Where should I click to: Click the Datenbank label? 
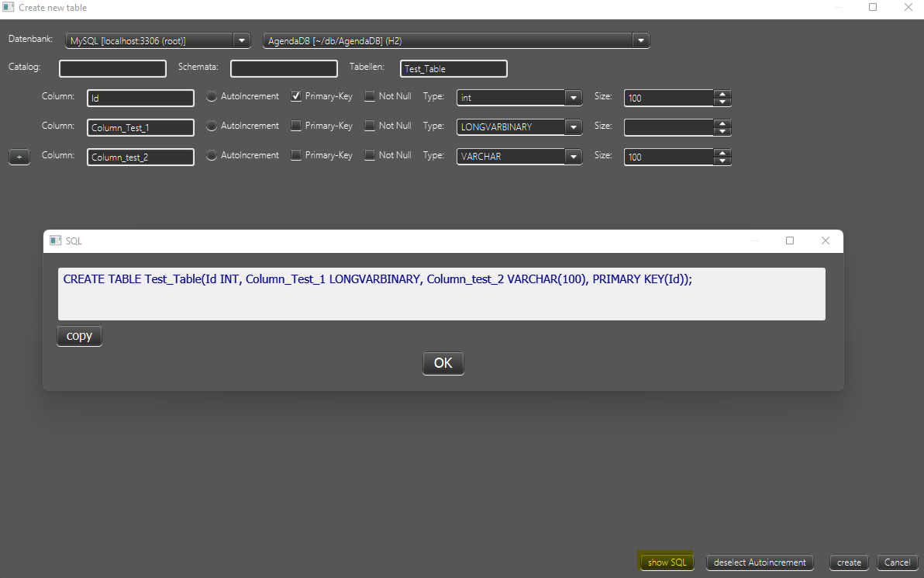tap(31, 39)
